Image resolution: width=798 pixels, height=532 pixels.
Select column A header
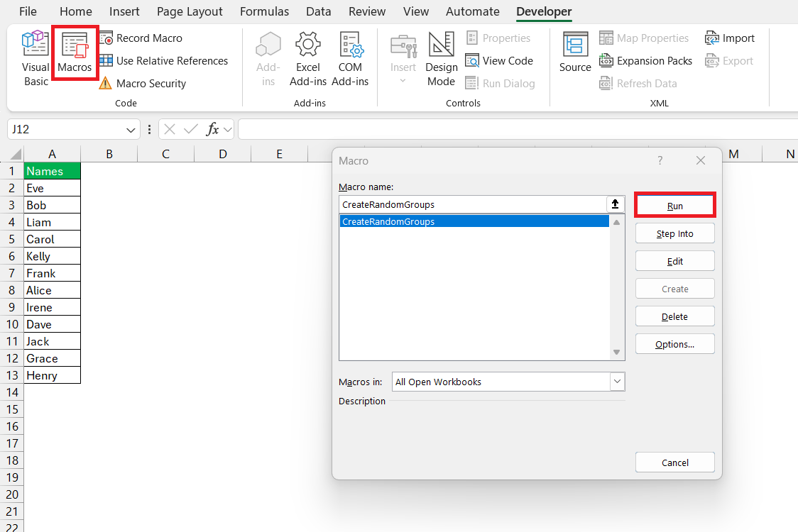point(52,154)
